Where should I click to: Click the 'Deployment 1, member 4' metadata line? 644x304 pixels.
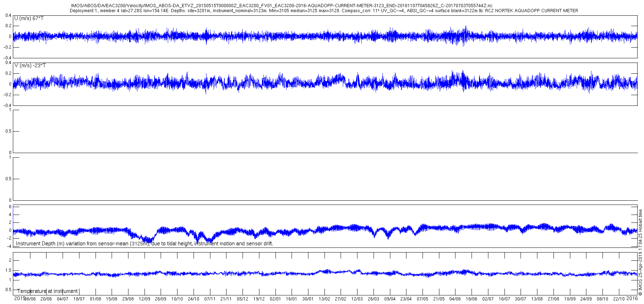tap(324, 11)
